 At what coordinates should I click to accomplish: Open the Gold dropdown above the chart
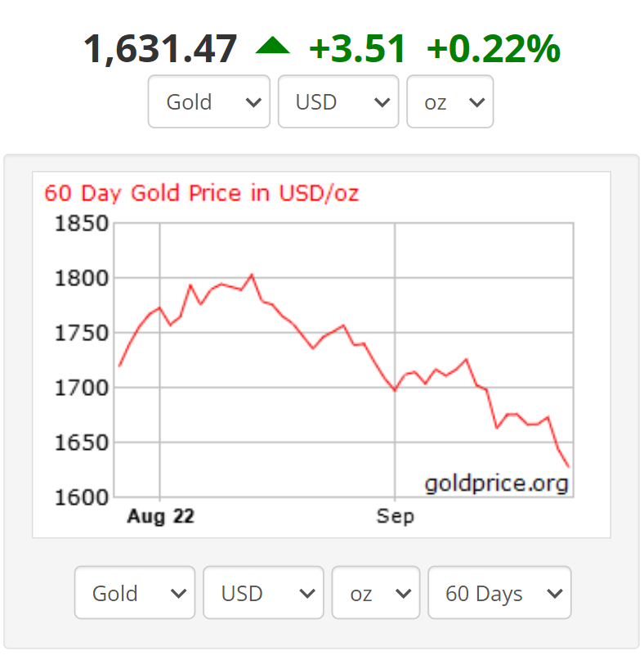(x=208, y=102)
